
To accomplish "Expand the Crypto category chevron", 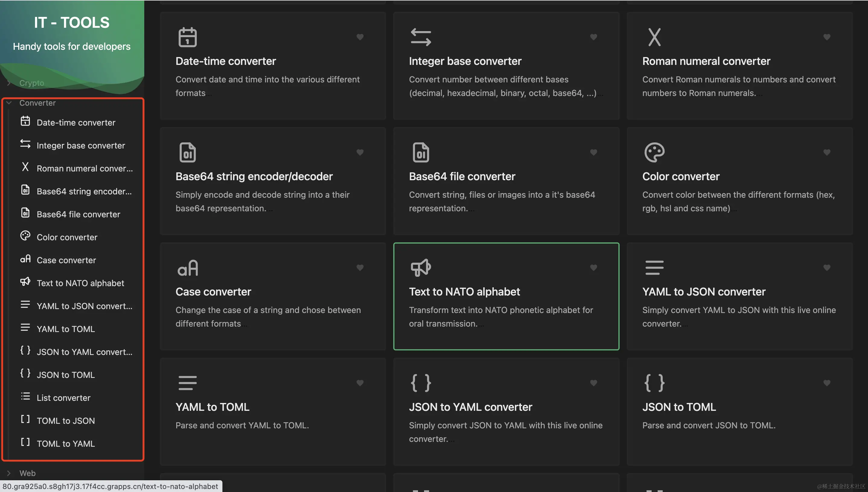I will (9, 83).
